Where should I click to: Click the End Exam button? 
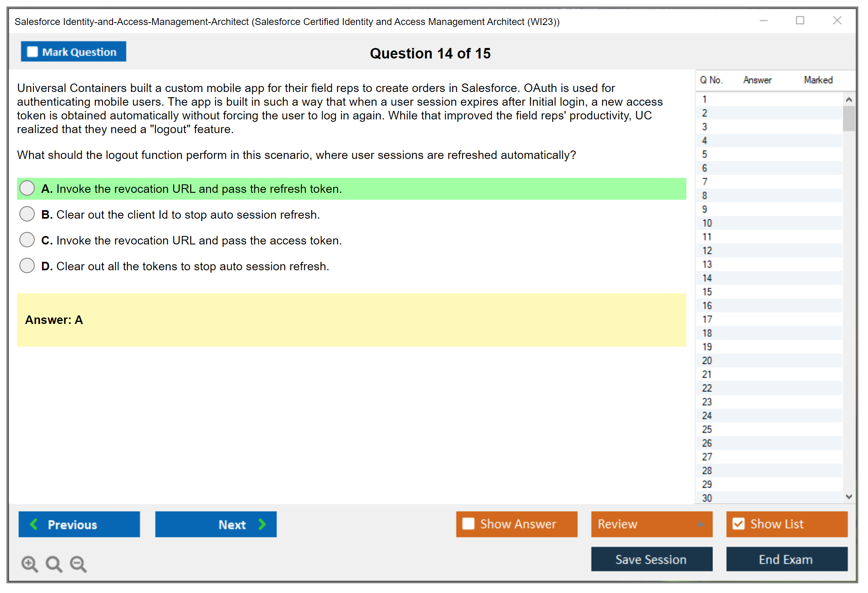click(786, 559)
